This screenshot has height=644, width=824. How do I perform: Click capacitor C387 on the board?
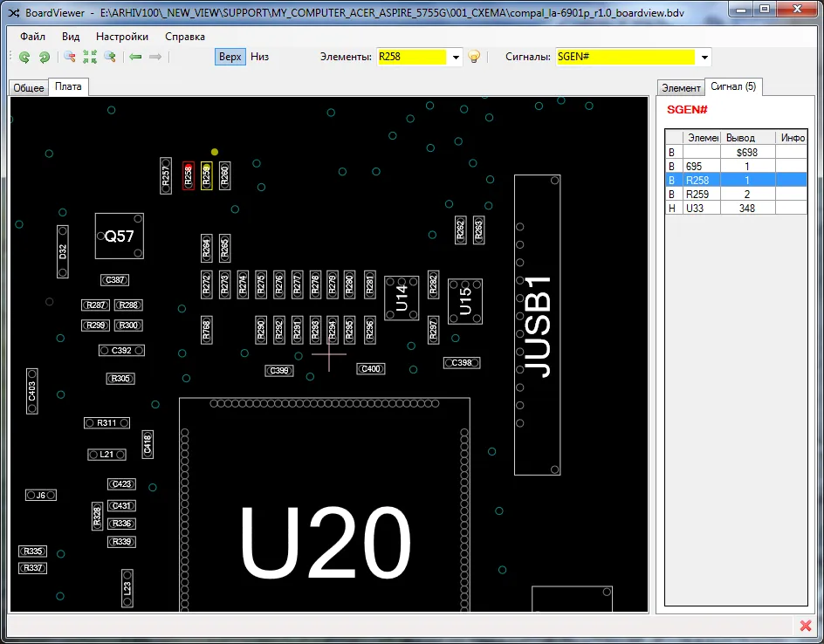[x=114, y=280]
